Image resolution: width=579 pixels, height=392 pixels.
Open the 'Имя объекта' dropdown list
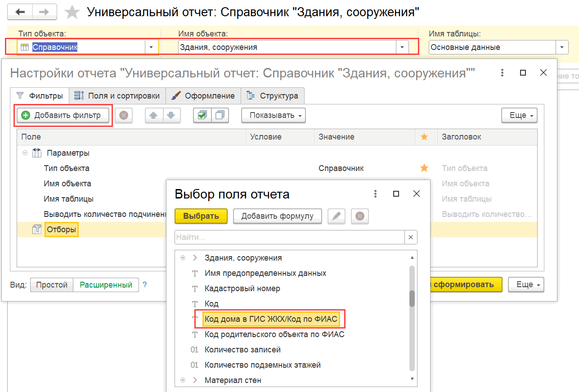[402, 47]
